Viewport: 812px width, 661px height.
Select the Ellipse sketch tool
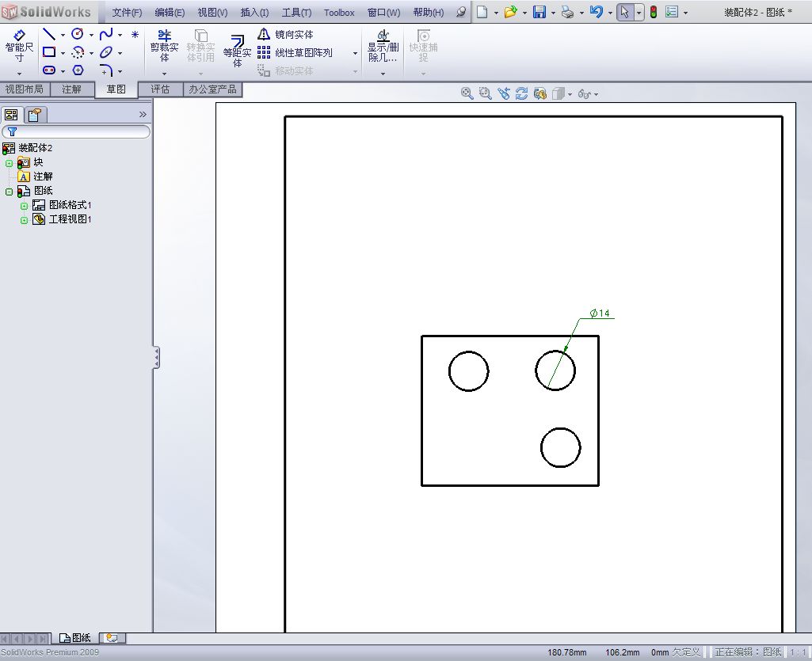106,52
